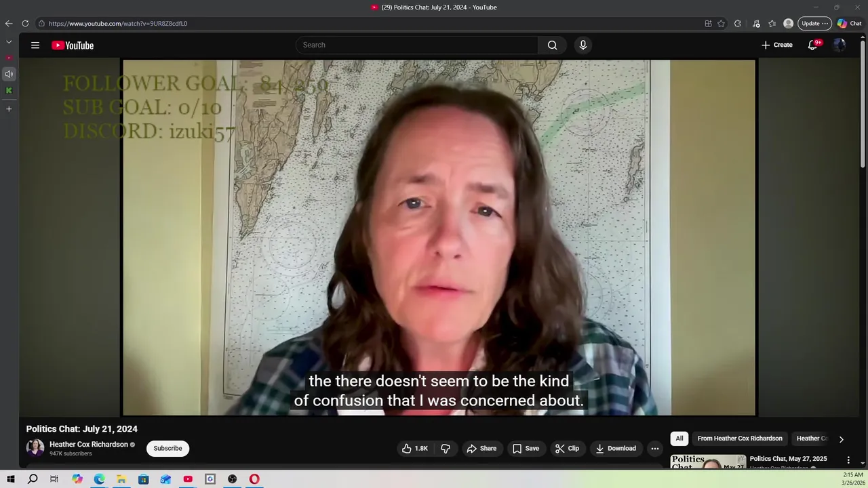Open the taskbar clock and date
This screenshot has width=868, height=488.
pos(853,479)
